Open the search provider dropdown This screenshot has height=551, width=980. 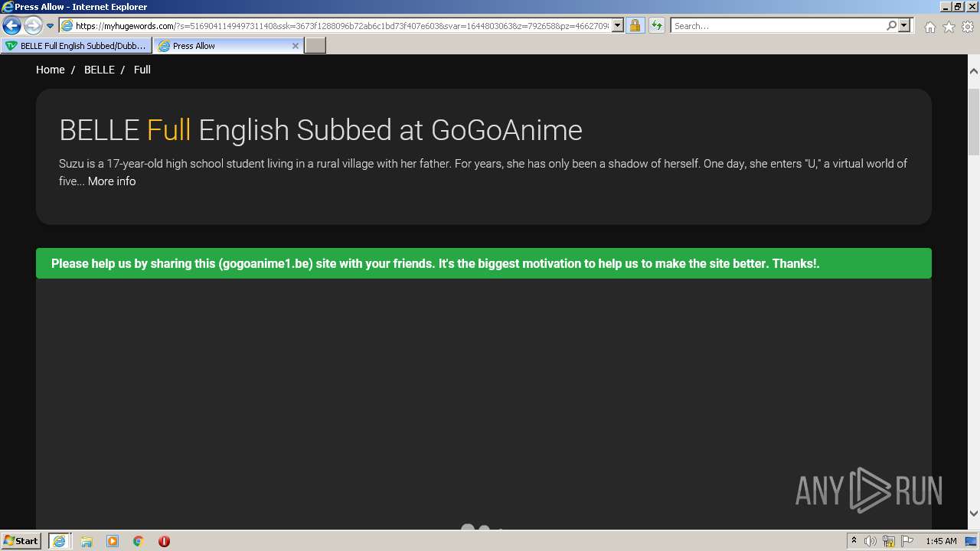point(904,26)
